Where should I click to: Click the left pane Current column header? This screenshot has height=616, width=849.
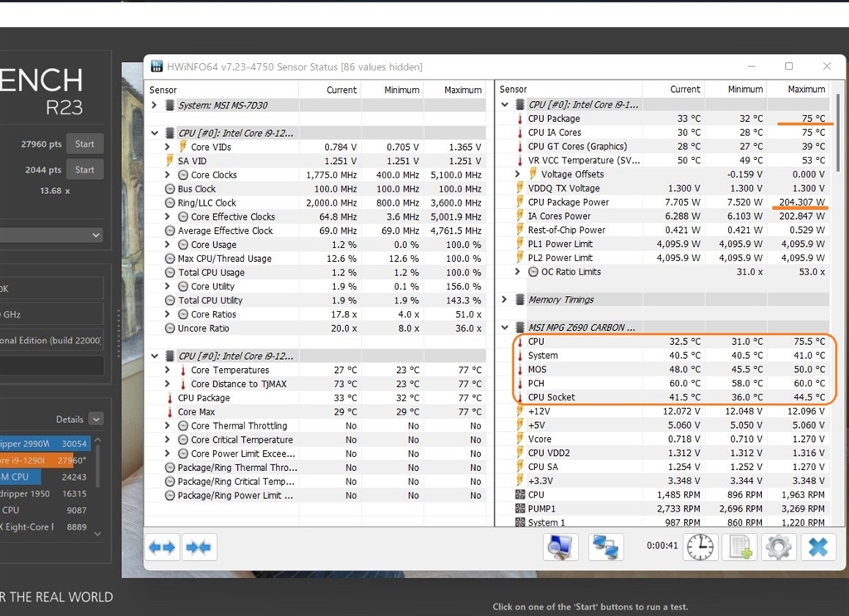click(341, 90)
